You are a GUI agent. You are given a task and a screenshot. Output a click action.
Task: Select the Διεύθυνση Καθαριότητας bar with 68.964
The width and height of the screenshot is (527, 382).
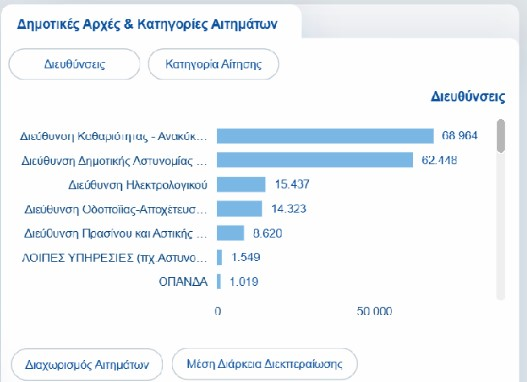325,136
